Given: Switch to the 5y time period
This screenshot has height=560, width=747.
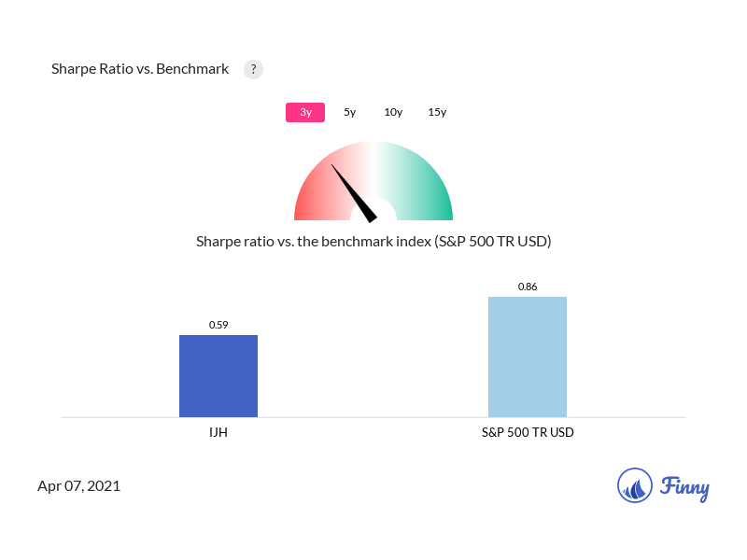Looking at the screenshot, I should [x=349, y=112].
